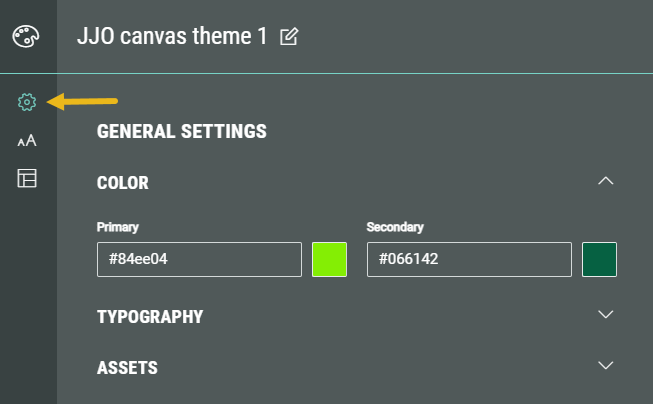Open the layout panel sidebar icon
Viewport: 653px width, 404px height.
[27, 179]
